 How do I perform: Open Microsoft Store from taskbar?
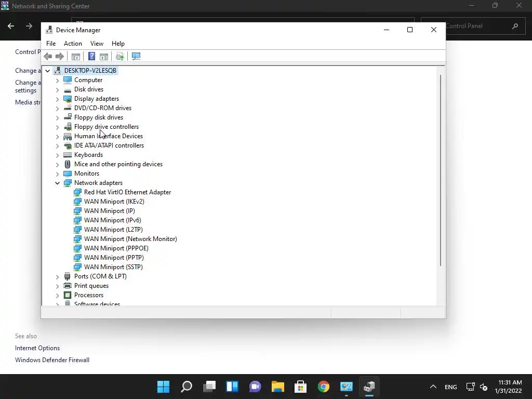point(301,387)
